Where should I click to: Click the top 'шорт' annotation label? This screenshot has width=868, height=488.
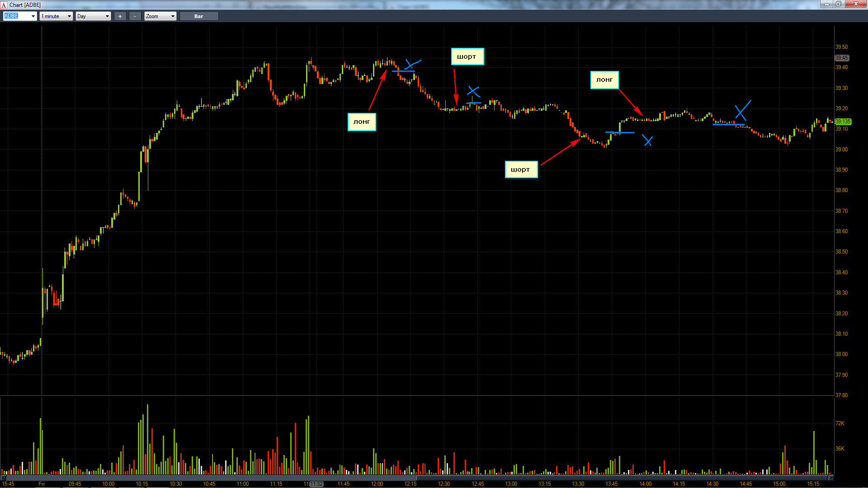(467, 56)
